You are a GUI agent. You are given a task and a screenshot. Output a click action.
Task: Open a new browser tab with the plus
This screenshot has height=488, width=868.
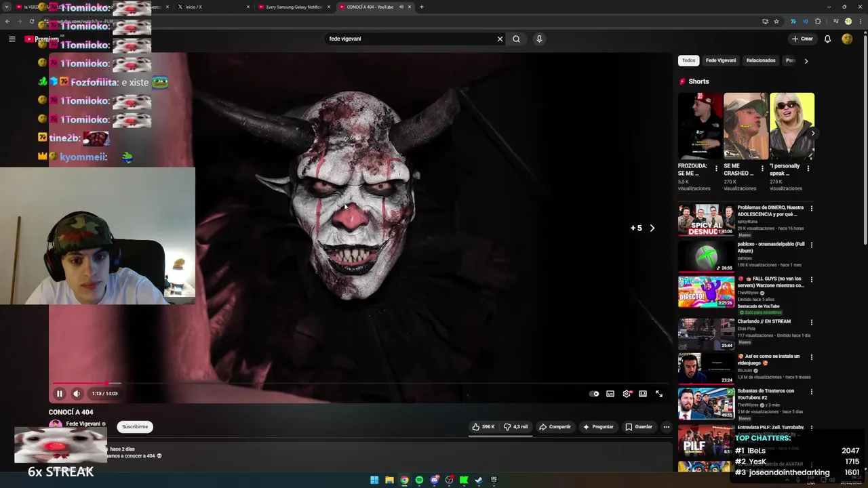click(x=421, y=7)
